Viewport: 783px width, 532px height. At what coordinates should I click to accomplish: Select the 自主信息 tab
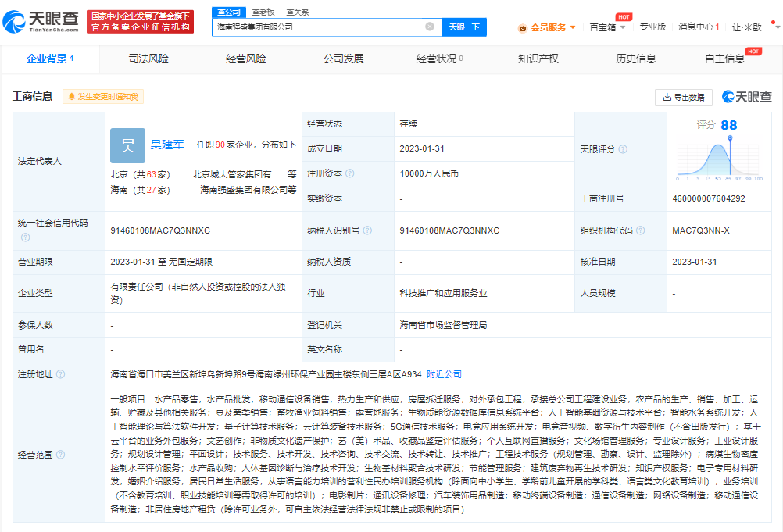[724, 59]
